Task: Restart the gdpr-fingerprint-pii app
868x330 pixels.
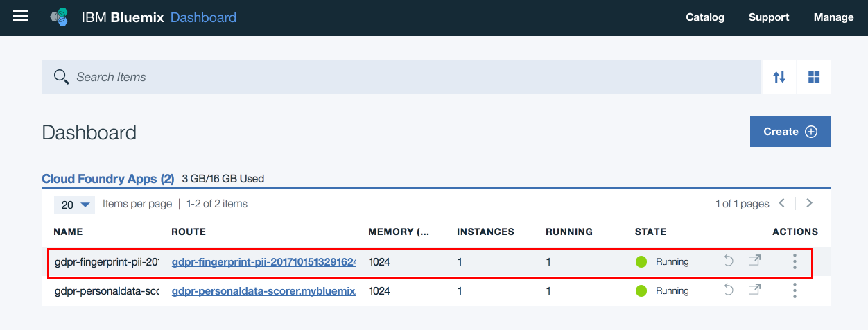Action: 728,261
